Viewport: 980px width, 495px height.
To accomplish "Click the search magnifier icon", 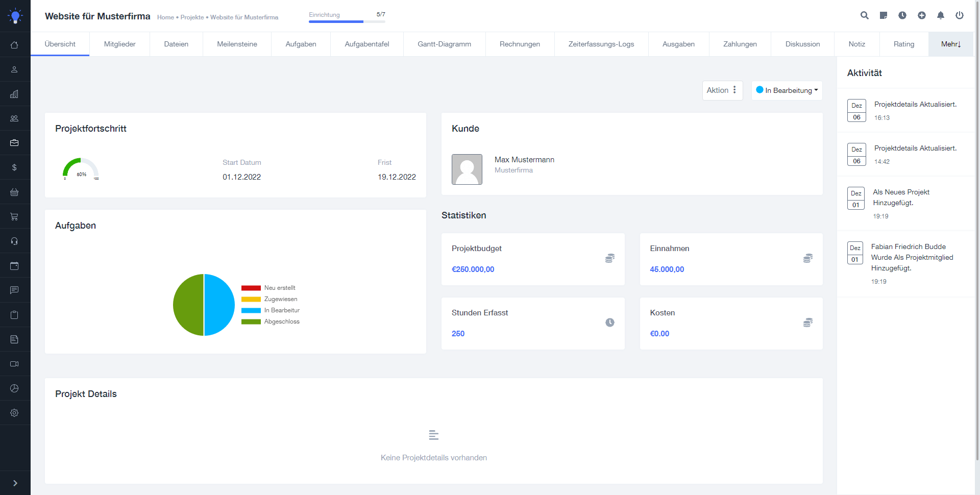I will (864, 15).
